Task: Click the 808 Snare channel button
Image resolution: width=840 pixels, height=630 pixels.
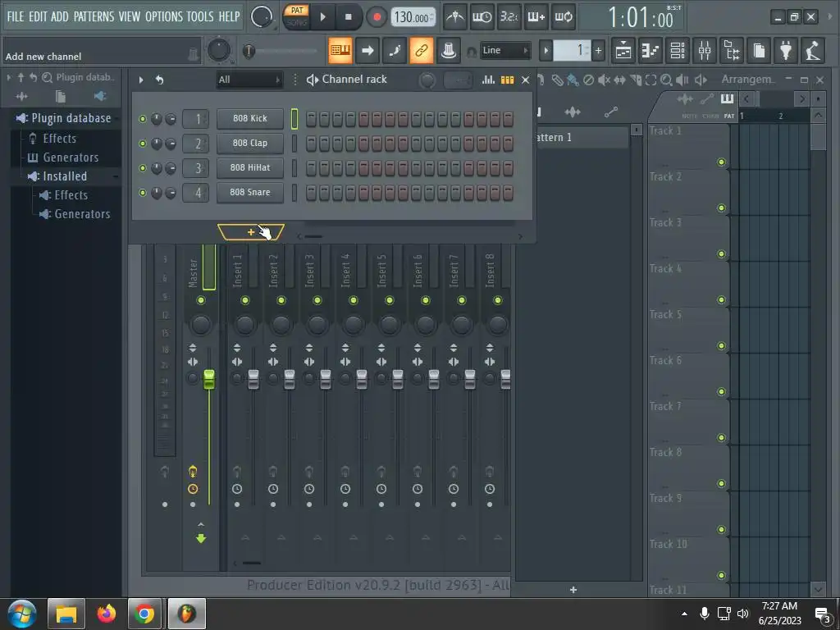Action: point(250,192)
